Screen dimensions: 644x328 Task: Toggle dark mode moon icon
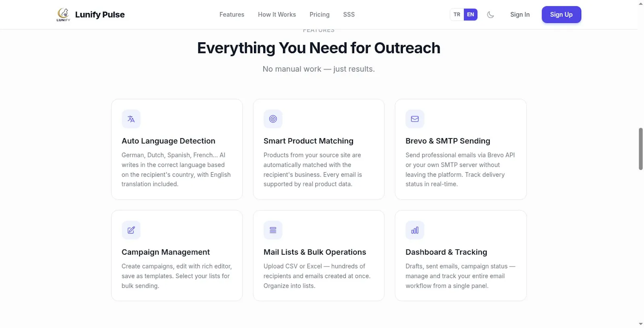point(490,14)
